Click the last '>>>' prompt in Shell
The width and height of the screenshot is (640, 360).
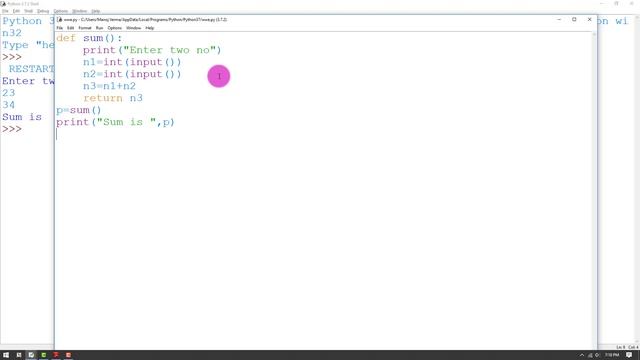tap(12, 129)
